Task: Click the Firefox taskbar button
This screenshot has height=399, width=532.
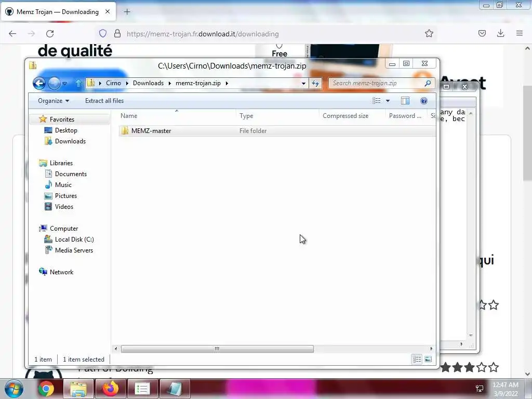Action: point(111,389)
